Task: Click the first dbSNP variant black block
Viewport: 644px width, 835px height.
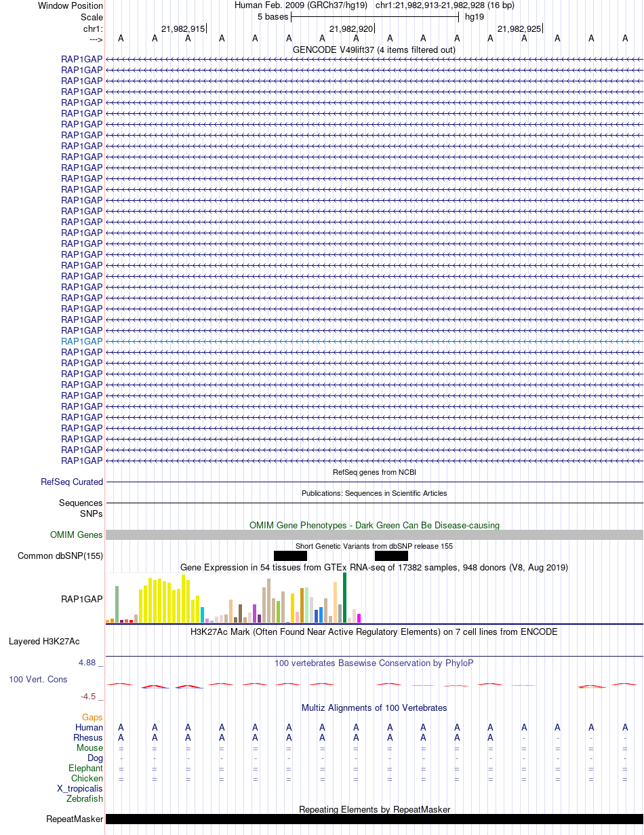Action: (290, 556)
